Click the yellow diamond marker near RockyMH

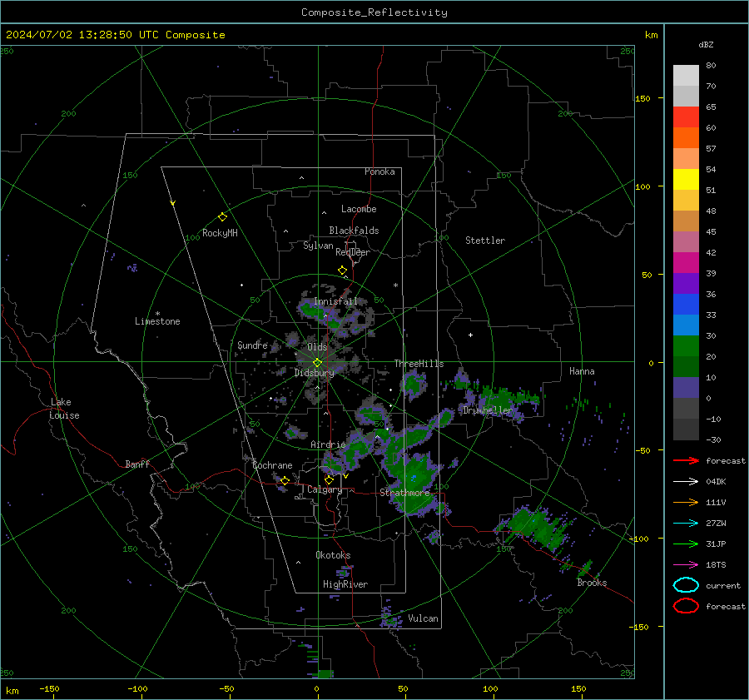tap(222, 217)
